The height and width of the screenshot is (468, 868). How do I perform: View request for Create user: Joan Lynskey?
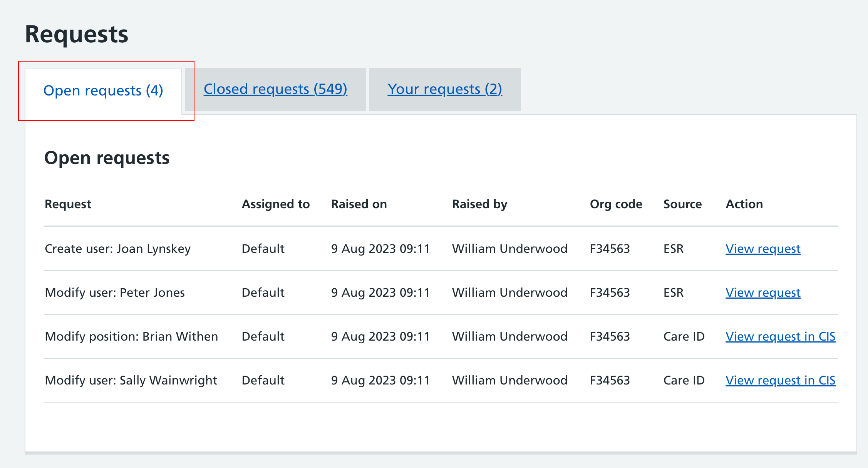click(x=763, y=249)
